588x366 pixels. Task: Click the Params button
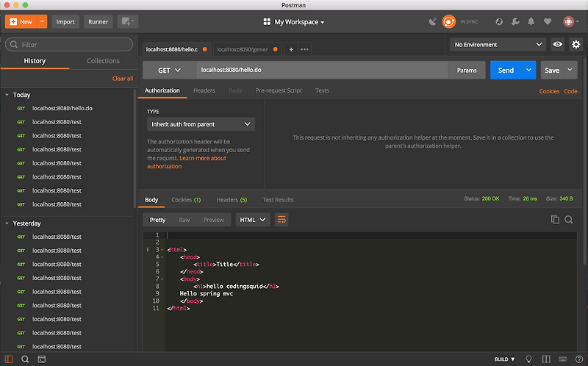point(467,70)
